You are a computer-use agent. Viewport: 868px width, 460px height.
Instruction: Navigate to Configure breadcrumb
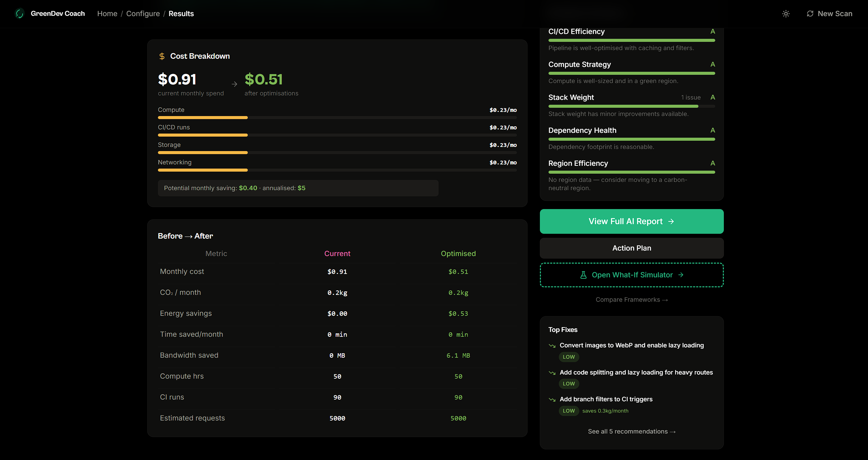(x=143, y=14)
